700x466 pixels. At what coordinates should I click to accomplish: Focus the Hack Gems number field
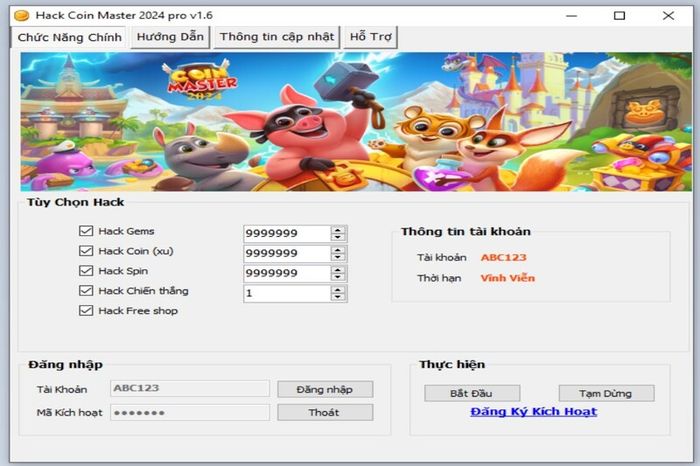287,233
